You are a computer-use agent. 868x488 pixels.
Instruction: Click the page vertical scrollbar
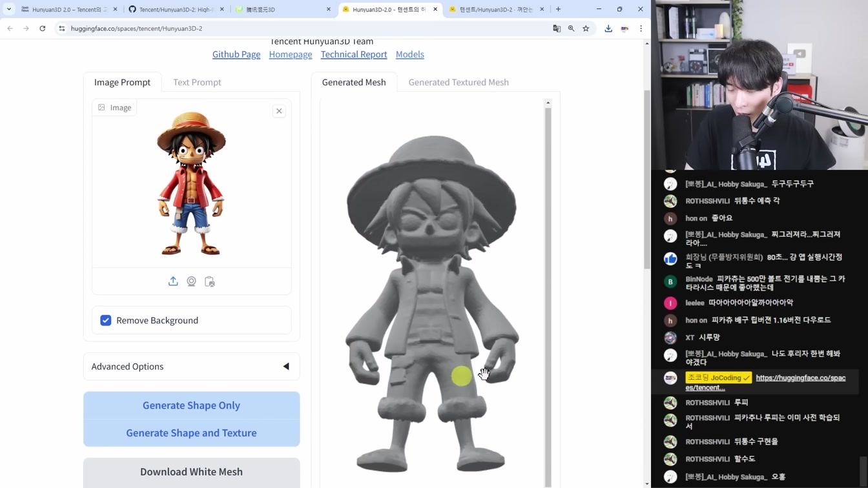[647, 179]
